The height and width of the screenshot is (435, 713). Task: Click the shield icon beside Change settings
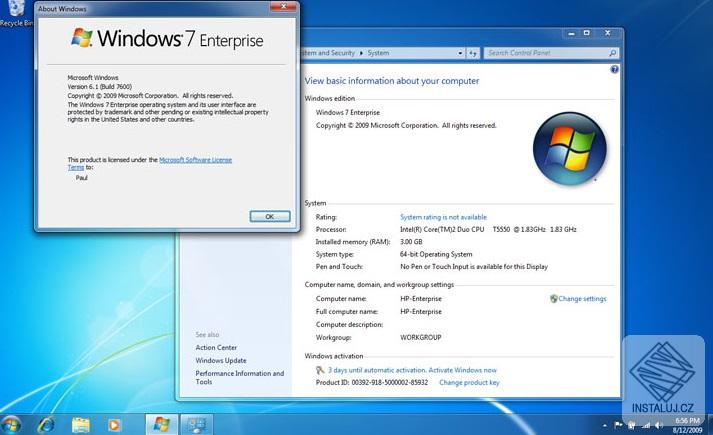pos(553,299)
